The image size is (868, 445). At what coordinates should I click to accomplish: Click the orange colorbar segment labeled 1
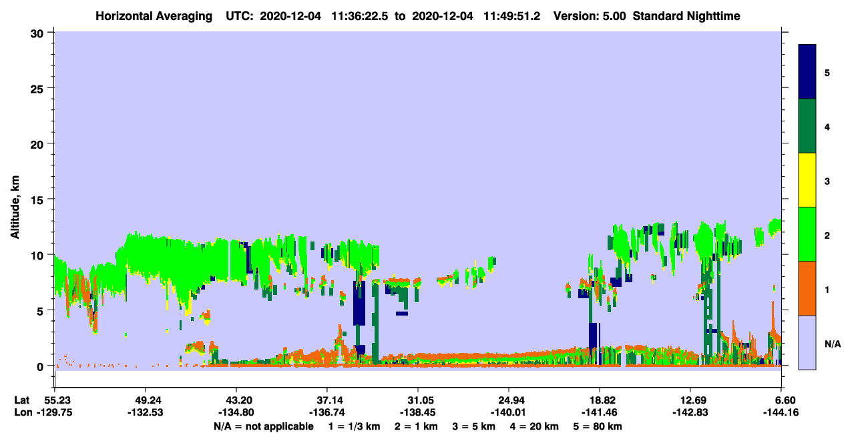coord(807,288)
